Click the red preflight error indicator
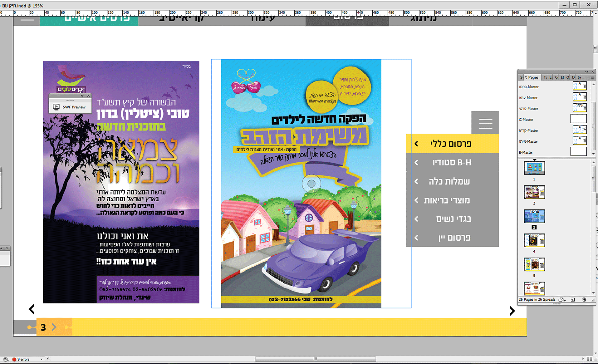598x364 pixels. (14, 359)
